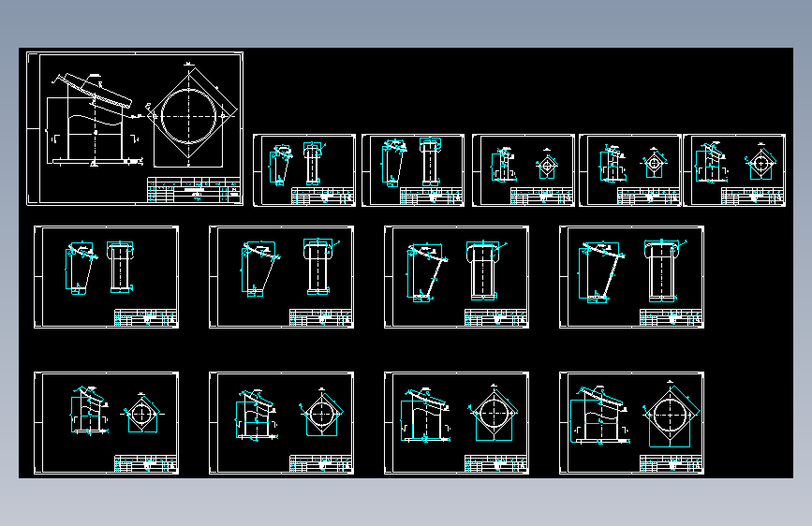Select the last sheet in the bottom row

click(631, 423)
